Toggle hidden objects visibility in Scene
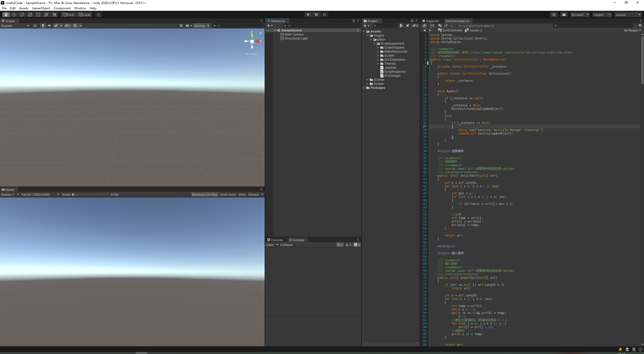This screenshot has width=644, height=354. pos(68,26)
